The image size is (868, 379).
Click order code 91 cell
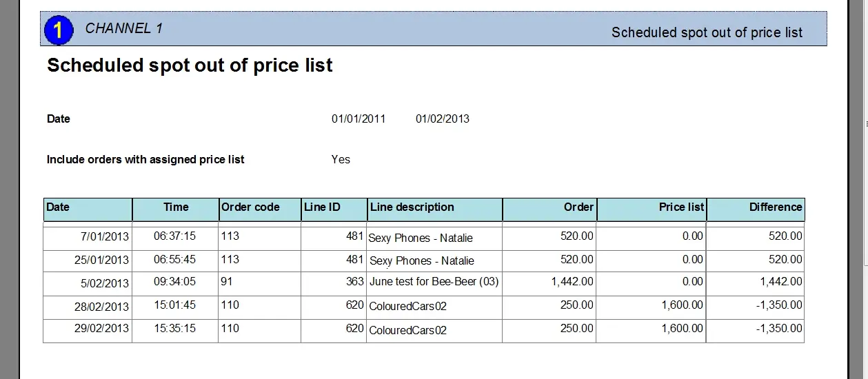226,282
